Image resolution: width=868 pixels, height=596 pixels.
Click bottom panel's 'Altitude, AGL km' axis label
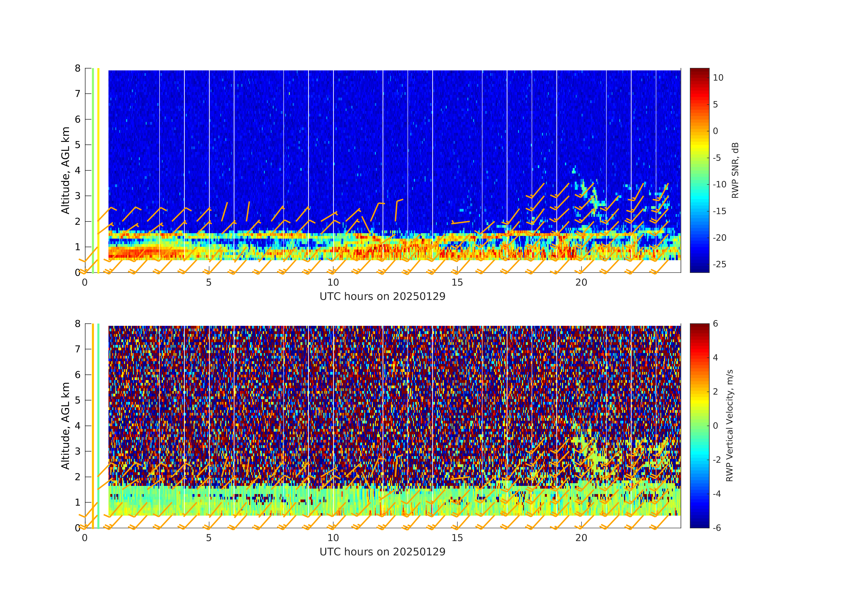pyautogui.click(x=65, y=426)
